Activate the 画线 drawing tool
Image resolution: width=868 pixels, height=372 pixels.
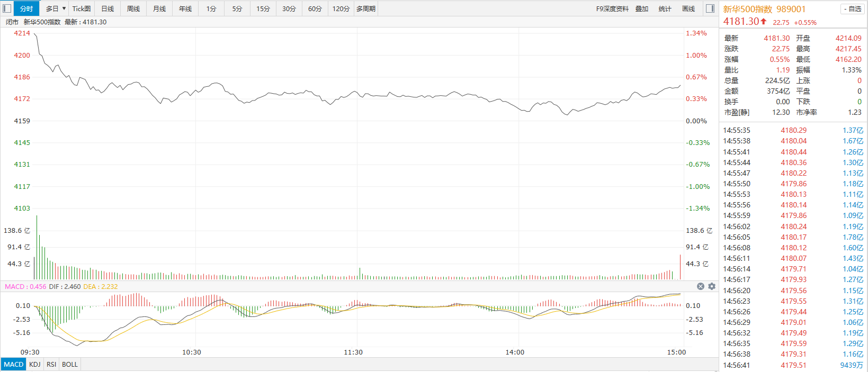tap(688, 8)
